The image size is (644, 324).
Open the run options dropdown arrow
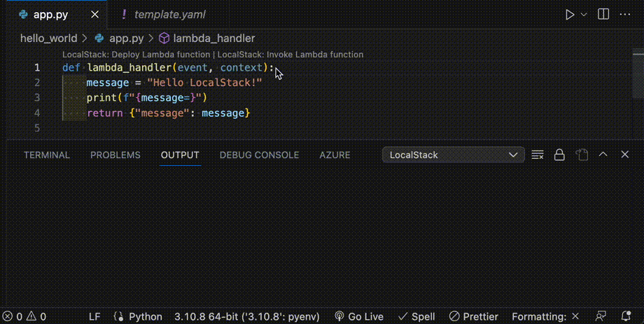click(584, 15)
